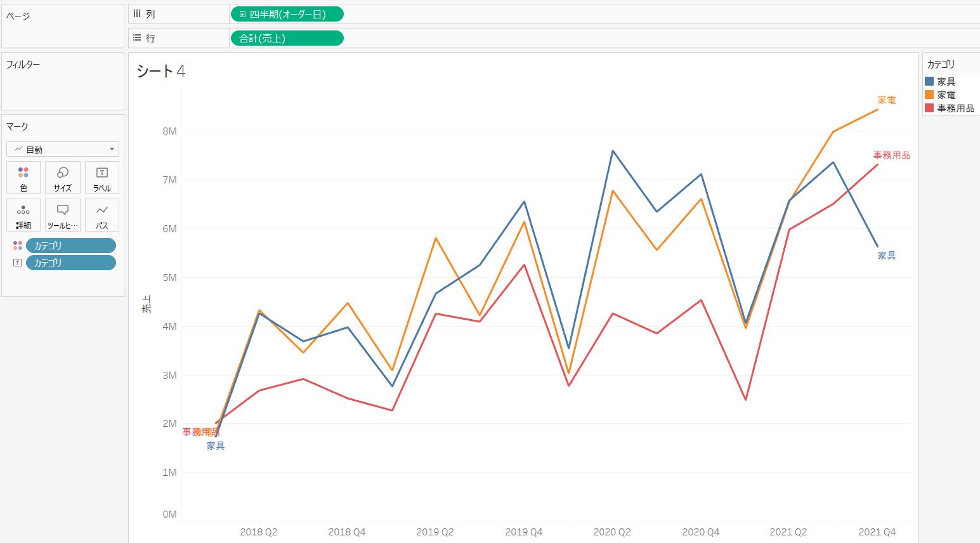Viewport: 980px width, 543px height.
Task: Select the 合計(売上) pill on rows
Action: [287, 38]
